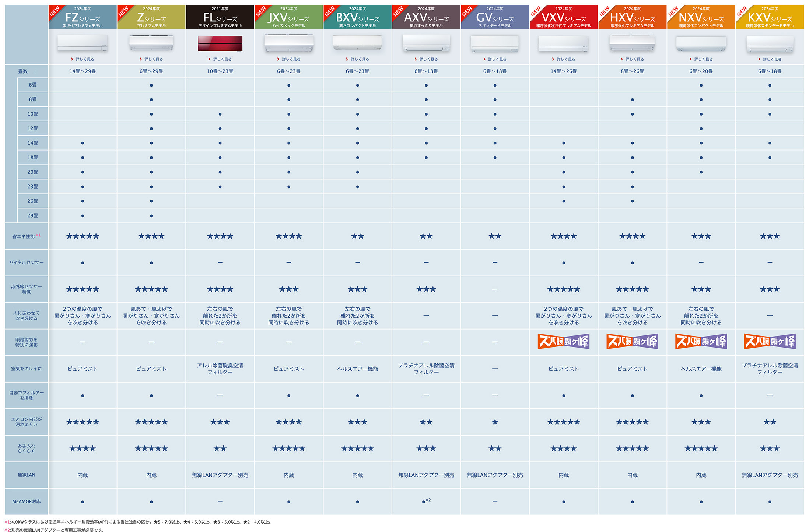Click the red FL series air conditioner image

point(220,43)
